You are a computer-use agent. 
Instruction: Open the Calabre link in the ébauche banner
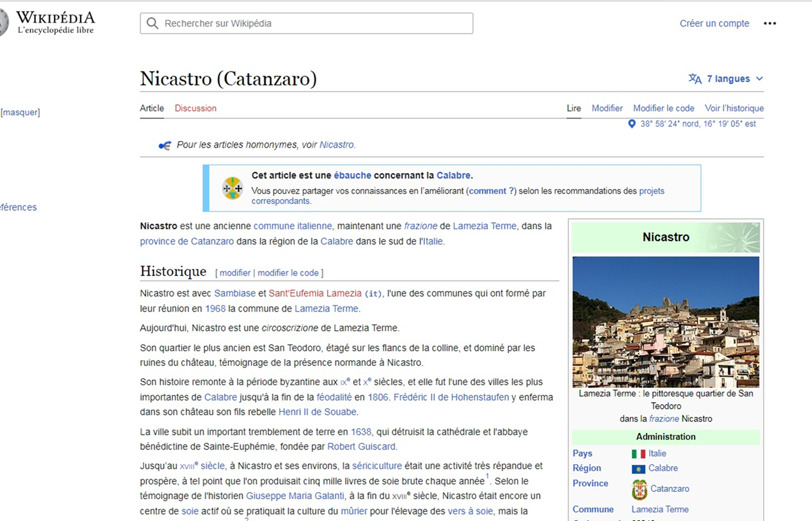point(453,175)
